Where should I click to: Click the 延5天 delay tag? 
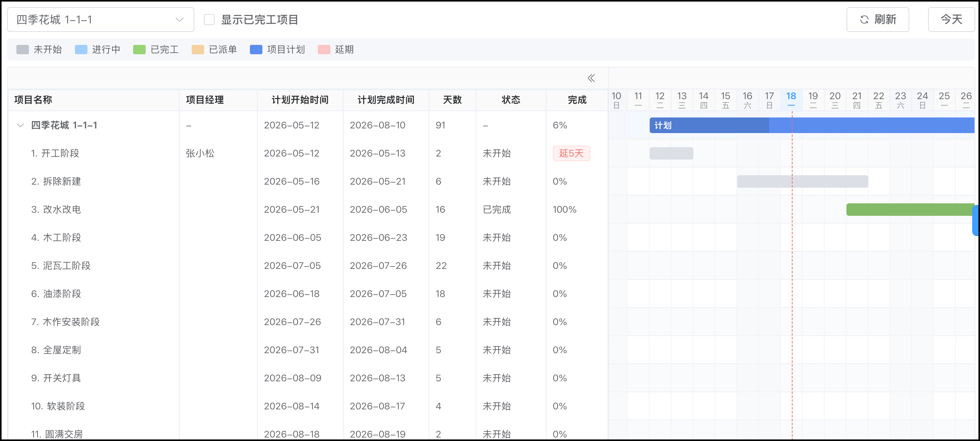(571, 153)
